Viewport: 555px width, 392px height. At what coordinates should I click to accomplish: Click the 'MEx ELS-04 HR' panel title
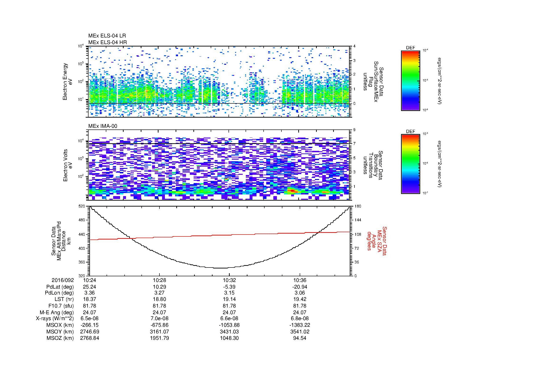click(107, 42)
